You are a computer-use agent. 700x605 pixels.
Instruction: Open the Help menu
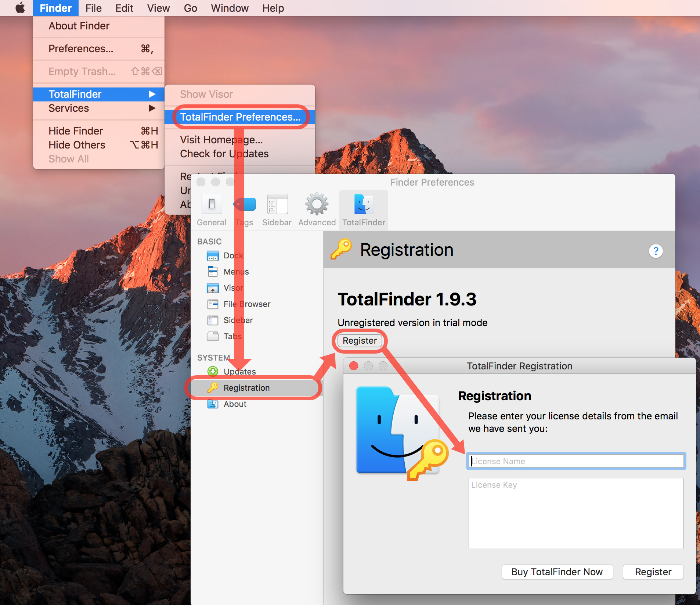tap(273, 8)
